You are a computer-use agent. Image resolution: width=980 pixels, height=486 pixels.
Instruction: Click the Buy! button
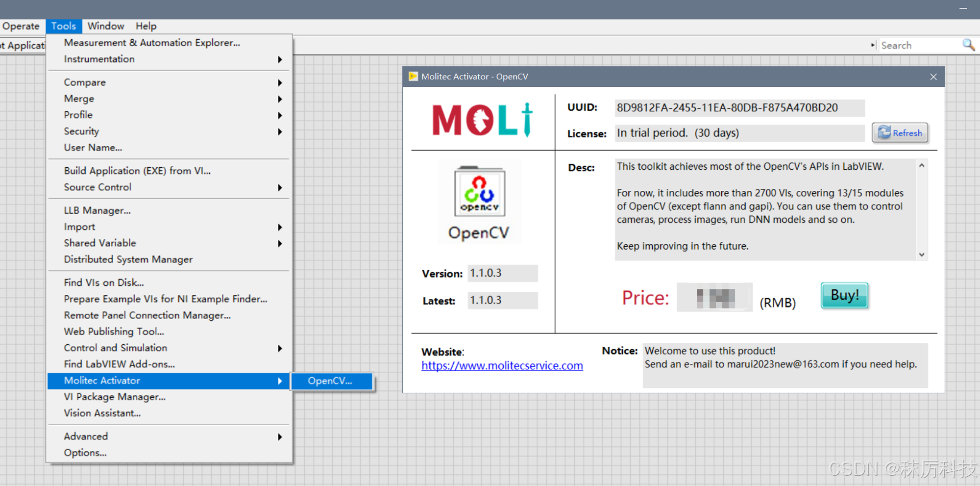point(844,295)
